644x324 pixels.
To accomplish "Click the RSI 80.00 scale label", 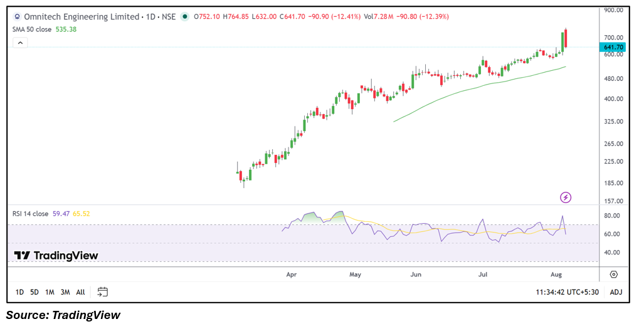I will pos(612,216).
